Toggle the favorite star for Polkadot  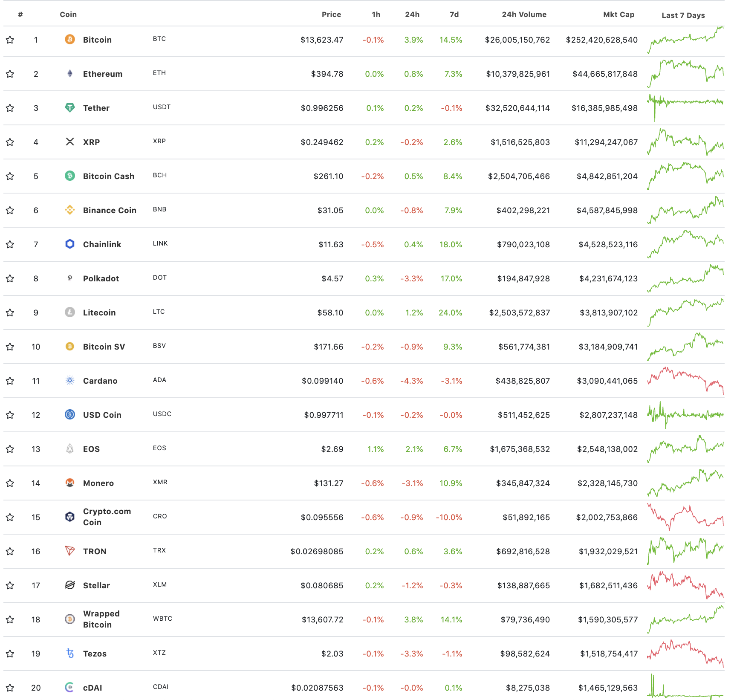[x=10, y=278]
